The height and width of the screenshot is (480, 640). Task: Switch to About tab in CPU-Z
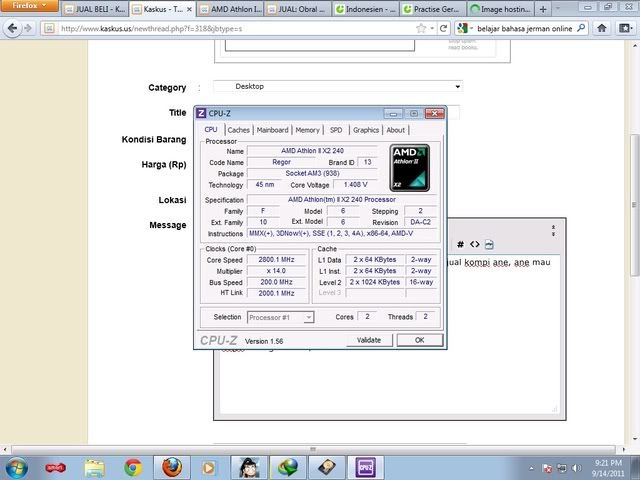point(396,130)
